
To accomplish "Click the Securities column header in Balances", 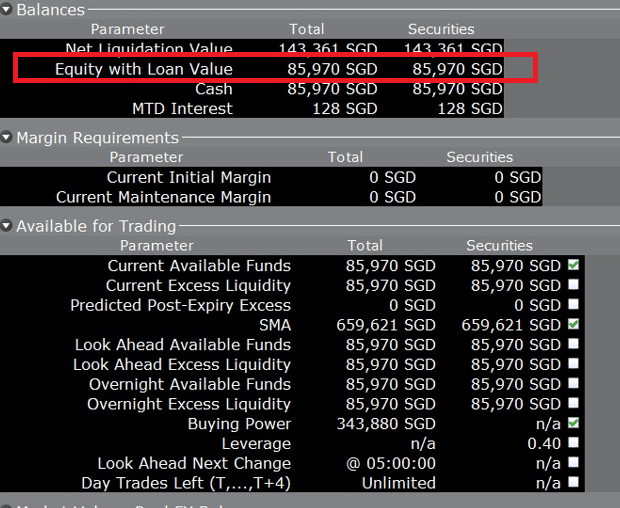I will 441,29.
